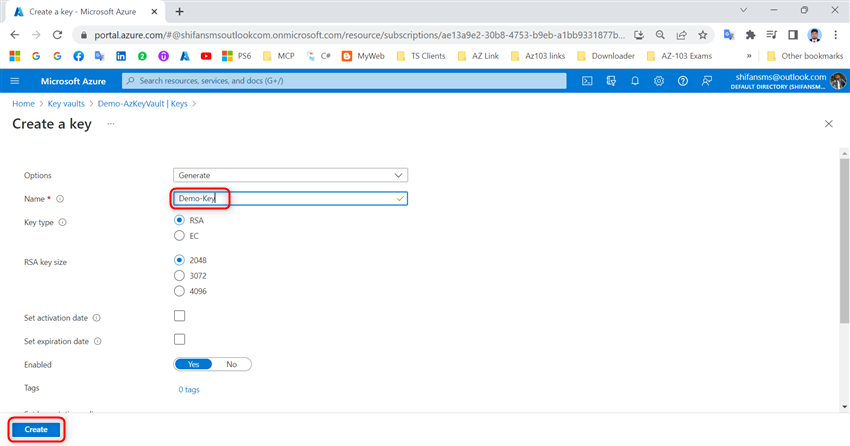850x446 pixels.
Task: Open Azure Cloud Shell from the header
Action: click(x=587, y=81)
